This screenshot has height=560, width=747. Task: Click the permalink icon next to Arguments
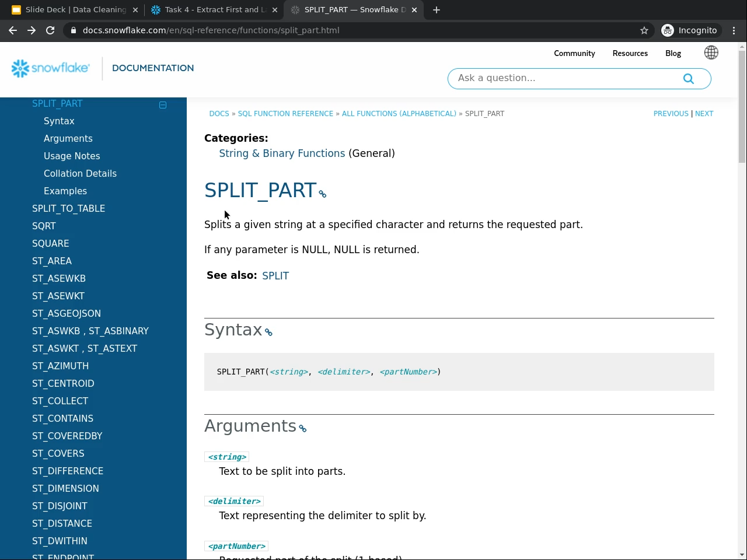(303, 429)
